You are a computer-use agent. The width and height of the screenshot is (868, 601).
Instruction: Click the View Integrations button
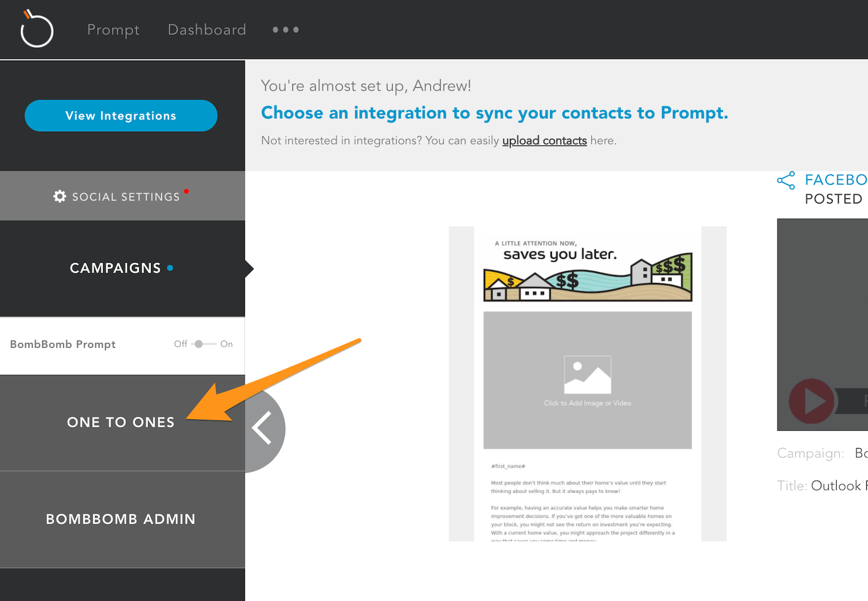tap(121, 116)
